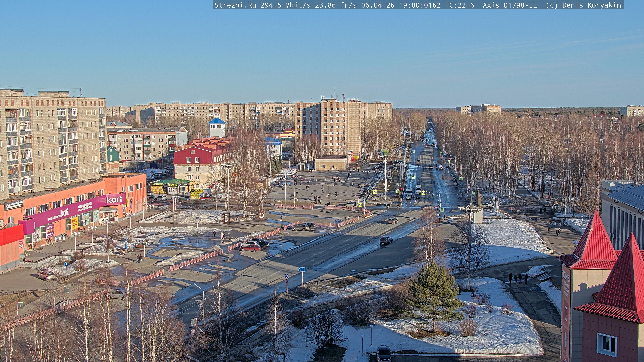Click the Axis Q1798-LE camera label

click(510, 5)
